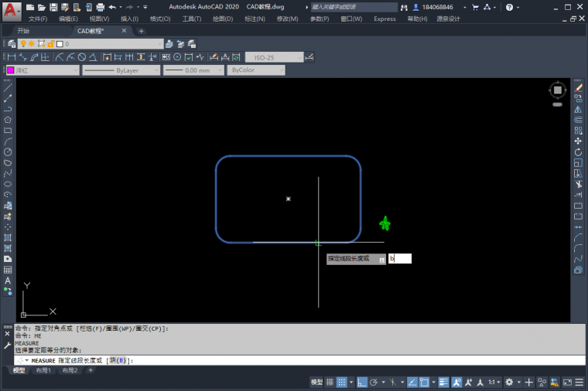Open the 洋红 color selector

[x=43, y=70]
